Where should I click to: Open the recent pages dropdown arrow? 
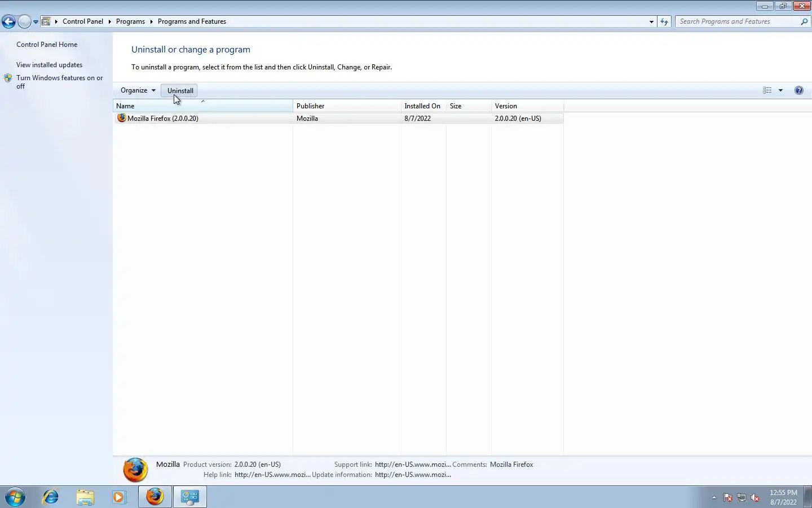[x=36, y=22]
